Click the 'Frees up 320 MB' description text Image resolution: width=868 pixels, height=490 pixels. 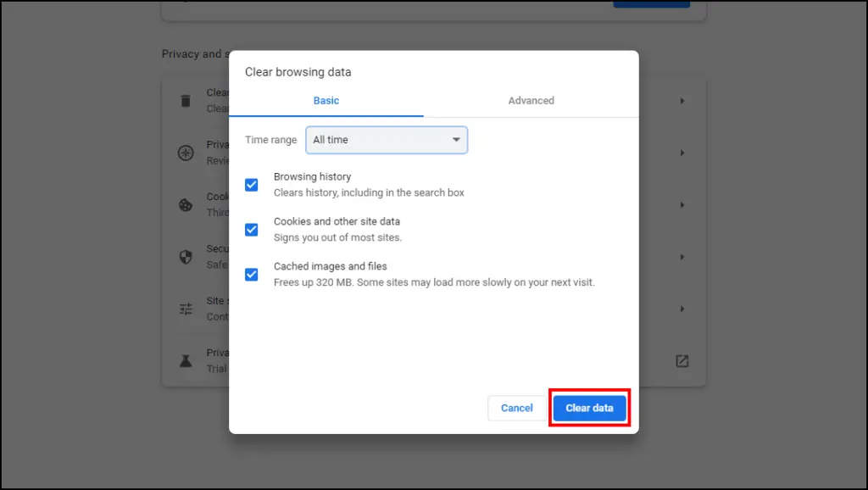click(x=434, y=282)
